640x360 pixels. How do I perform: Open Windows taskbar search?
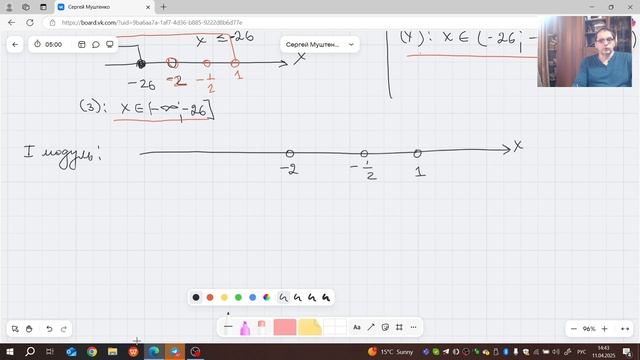tap(30, 351)
